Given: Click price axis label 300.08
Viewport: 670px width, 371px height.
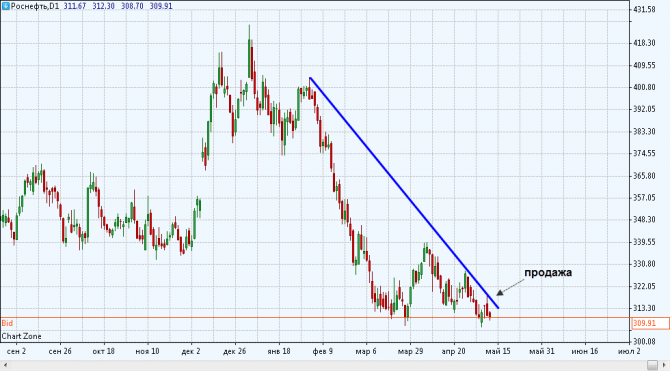Looking at the screenshot, I should (644, 342).
